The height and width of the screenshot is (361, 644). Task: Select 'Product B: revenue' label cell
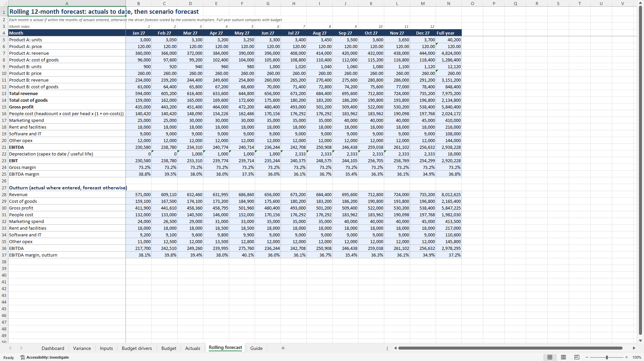click(67, 80)
